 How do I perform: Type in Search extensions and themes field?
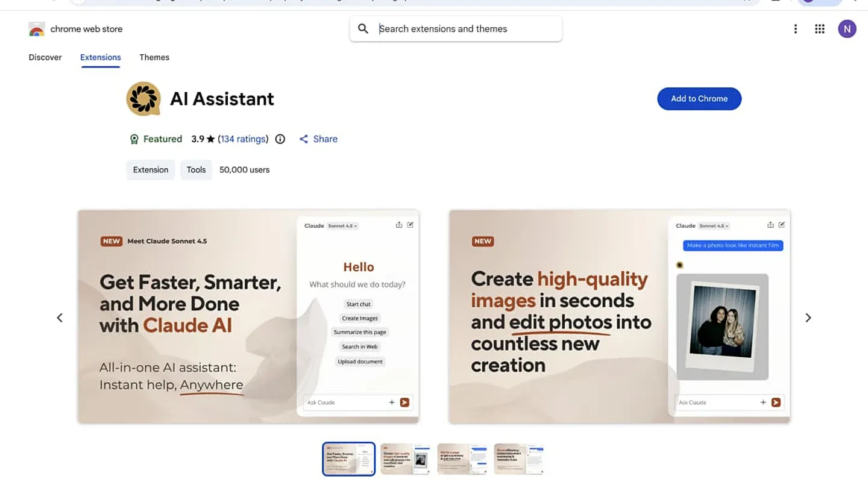(464, 29)
